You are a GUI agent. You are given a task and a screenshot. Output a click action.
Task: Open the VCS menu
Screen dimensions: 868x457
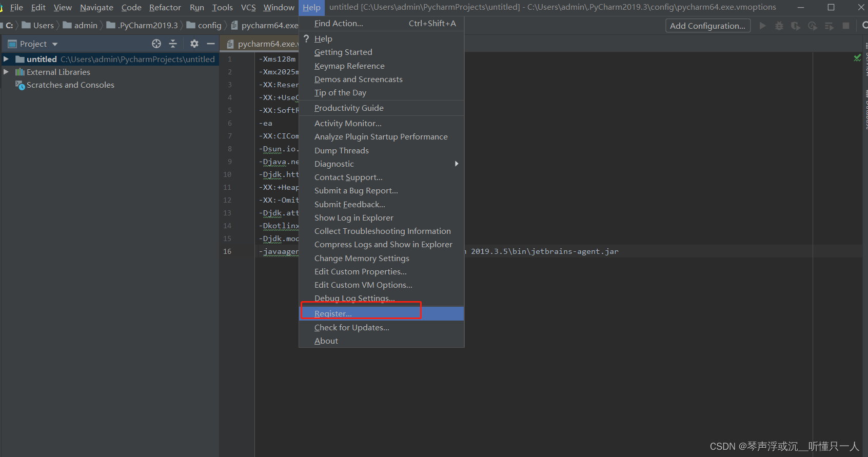tap(248, 7)
